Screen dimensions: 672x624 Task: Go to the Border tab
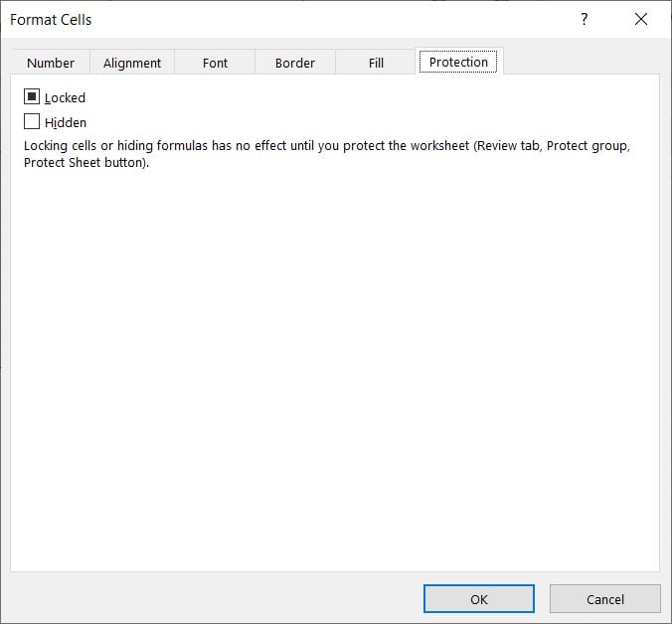click(x=295, y=63)
